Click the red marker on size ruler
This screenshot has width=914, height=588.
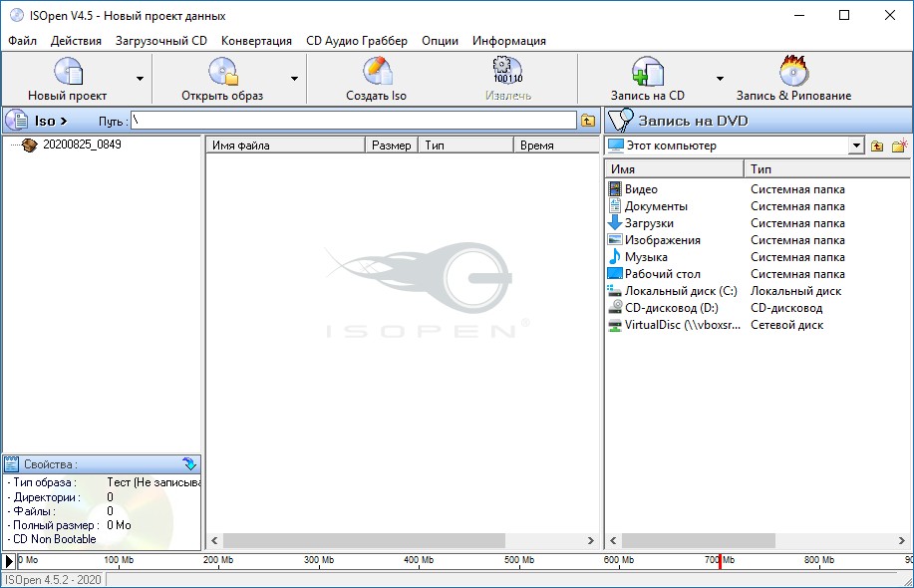pos(720,561)
